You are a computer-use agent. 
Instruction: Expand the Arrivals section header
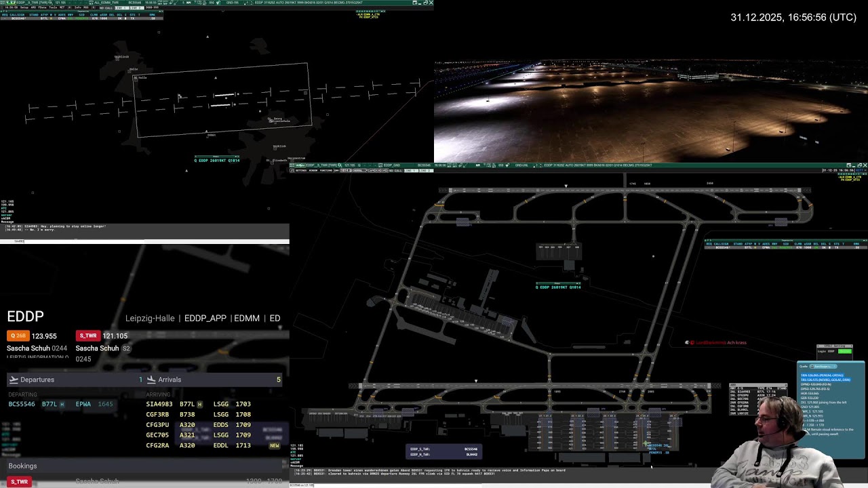point(214,380)
